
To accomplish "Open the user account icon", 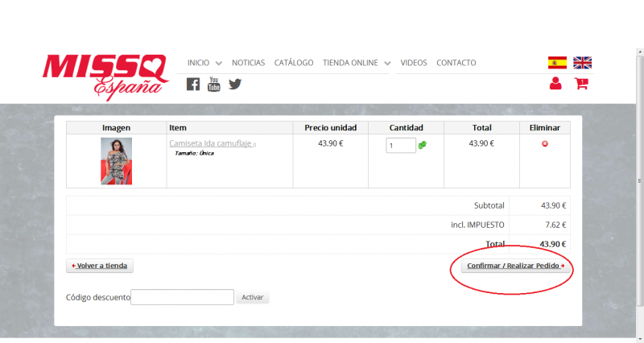I will [x=555, y=83].
